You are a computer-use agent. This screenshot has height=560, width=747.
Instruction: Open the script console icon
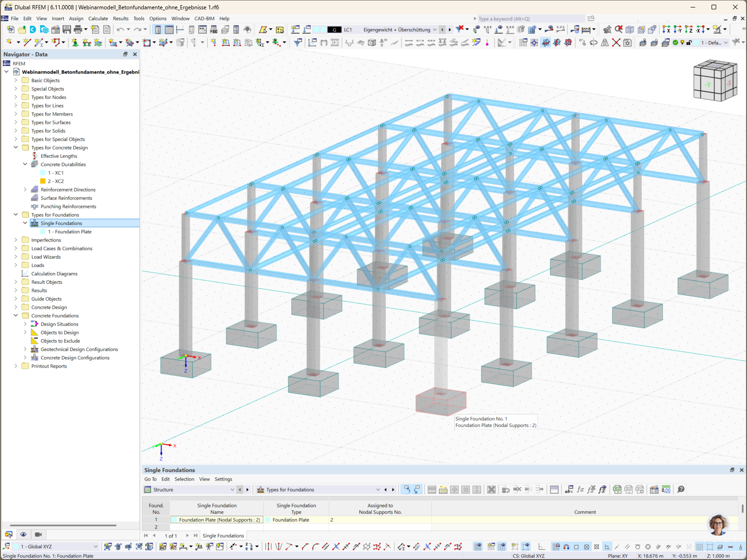click(x=202, y=29)
